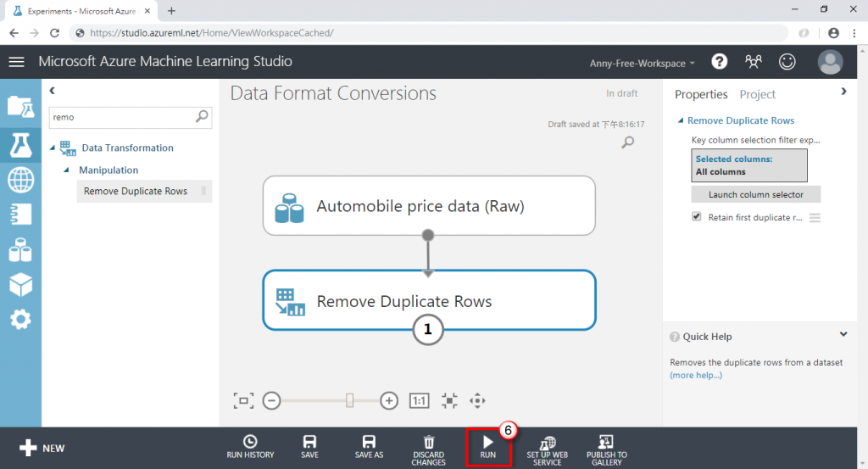Click the feedback smiley icon

(x=787, y=61)
